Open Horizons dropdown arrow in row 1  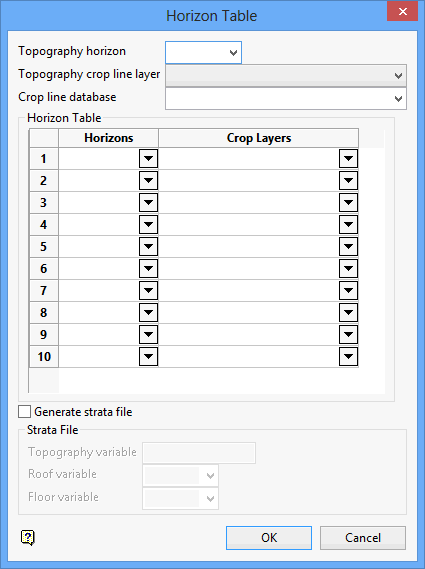(x=148, y=159)
